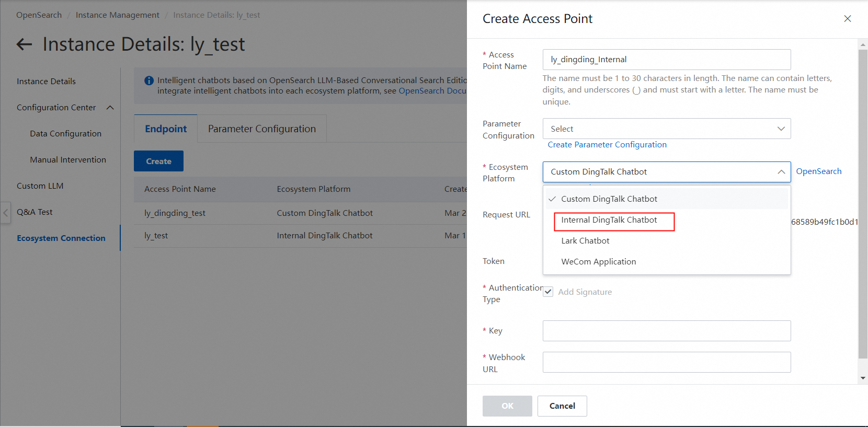Close the Create Access Point panel

click(x=847, y=19)
